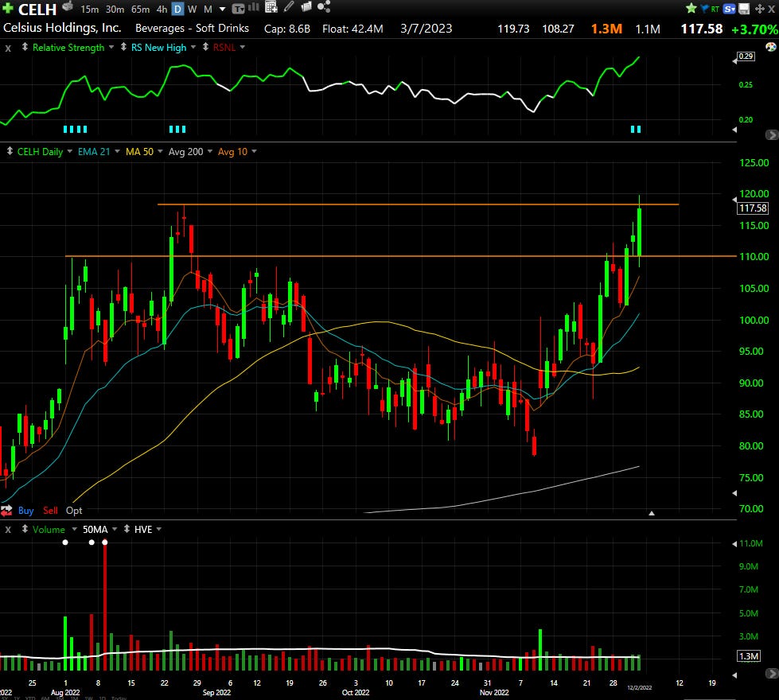Click scroll arrow right of RS pane
779x700 pixels.
pos(772,134)
